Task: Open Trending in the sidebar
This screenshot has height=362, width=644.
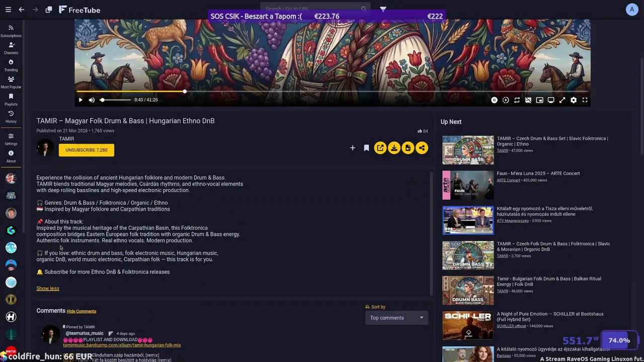Action: point(11,65)
